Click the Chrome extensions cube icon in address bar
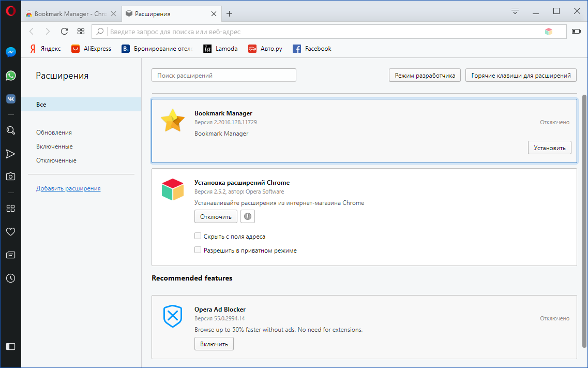The image size is (588, 368). [x=549, y=32]
